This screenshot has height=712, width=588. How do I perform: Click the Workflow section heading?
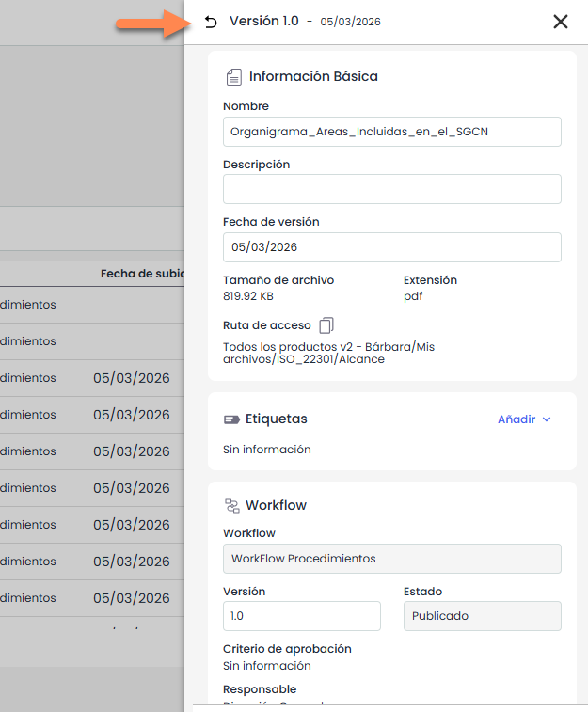coord(276,505)
